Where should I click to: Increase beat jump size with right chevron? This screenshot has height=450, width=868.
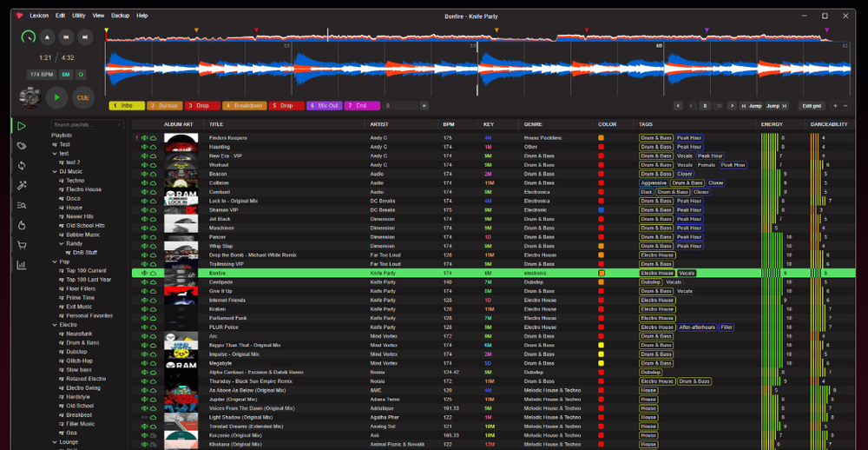click(x=732, y=106)
